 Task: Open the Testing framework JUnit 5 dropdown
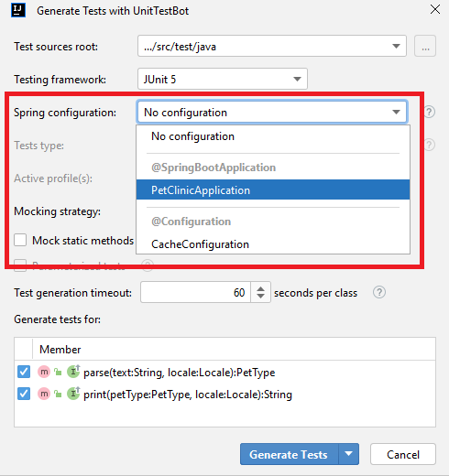pyautogui.click(x=223, y=79)
